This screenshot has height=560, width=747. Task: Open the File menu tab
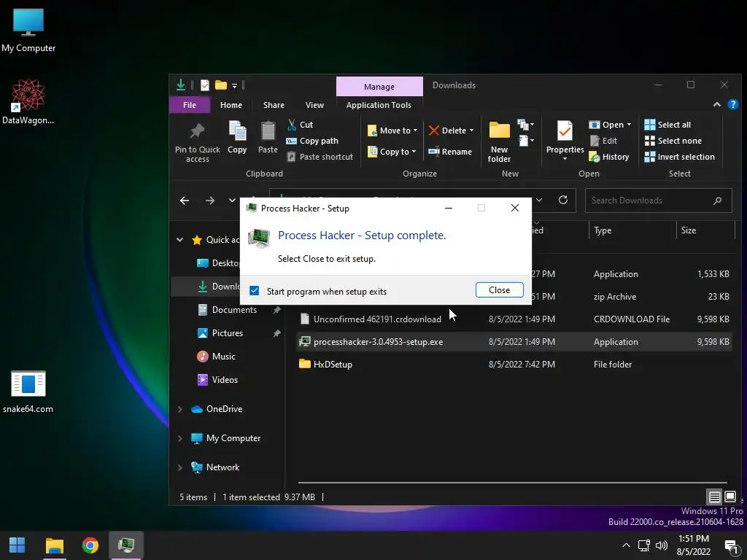click(x=190, y=105)
